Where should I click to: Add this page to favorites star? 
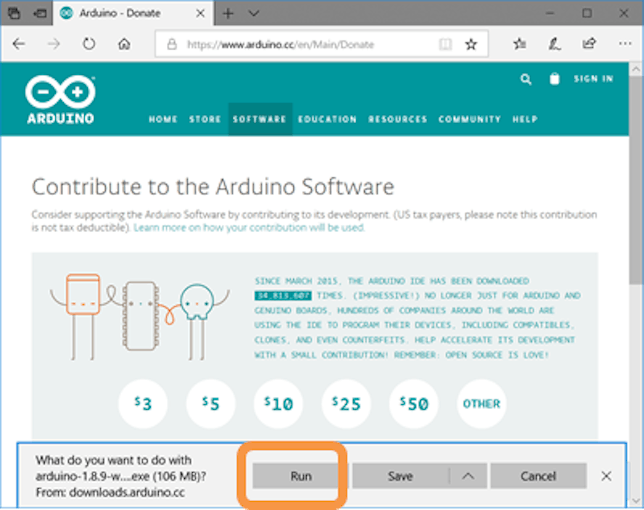pos(471,44)
